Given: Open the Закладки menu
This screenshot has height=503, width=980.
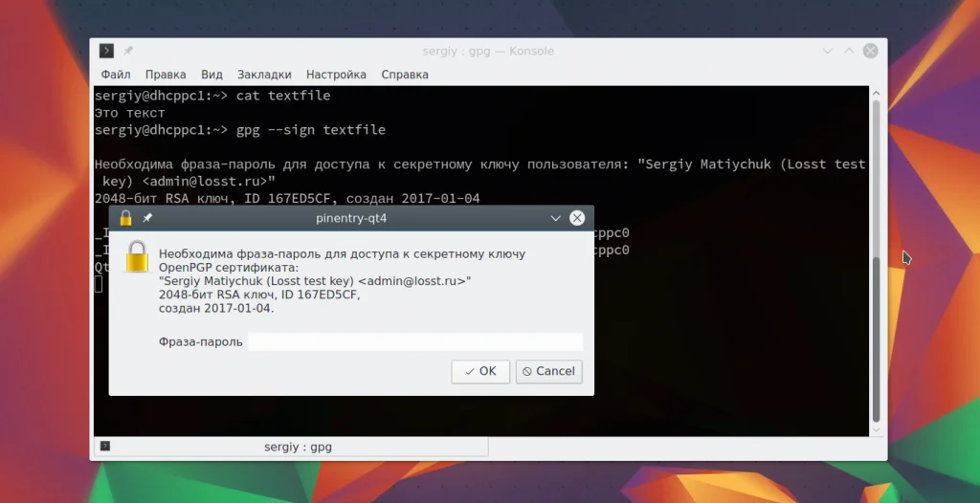Looking at the screenshot, I should coord(264,75).
